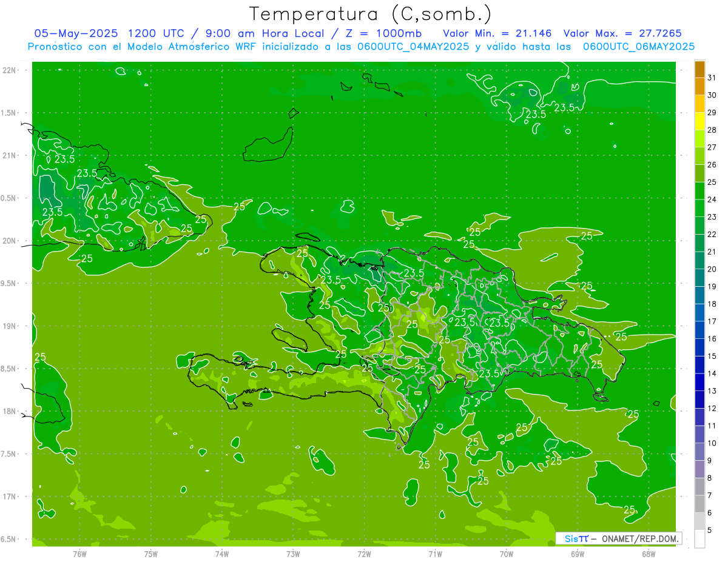Click the '11' color scale label
Image resolution: width=728 pixels, height=562 pixels.
[x=712, y=426]
